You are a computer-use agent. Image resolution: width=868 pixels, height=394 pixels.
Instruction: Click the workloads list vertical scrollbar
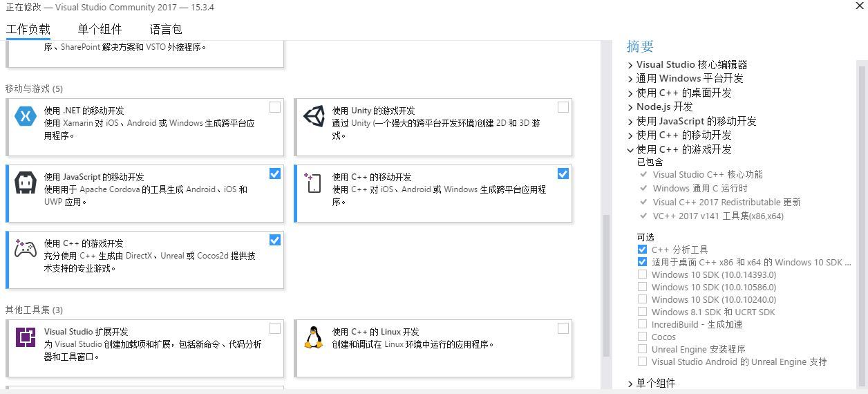607,285
